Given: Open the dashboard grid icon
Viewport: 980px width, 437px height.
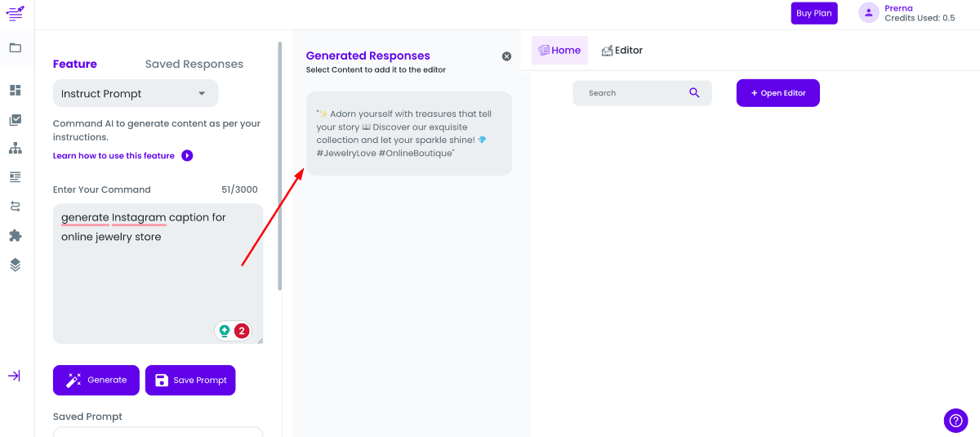Looking at the screenshot, I should point(16,90).
